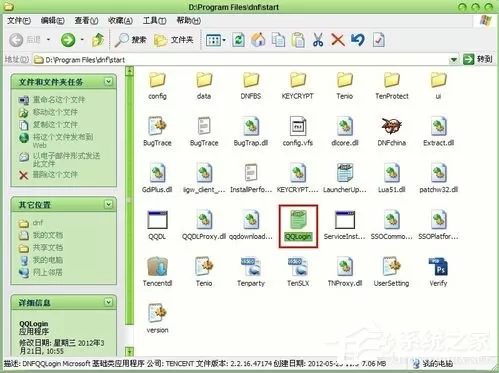The image size is (499, 373).
Task: Click the Cut scissors icon
Action: click(x=318, y=40)
